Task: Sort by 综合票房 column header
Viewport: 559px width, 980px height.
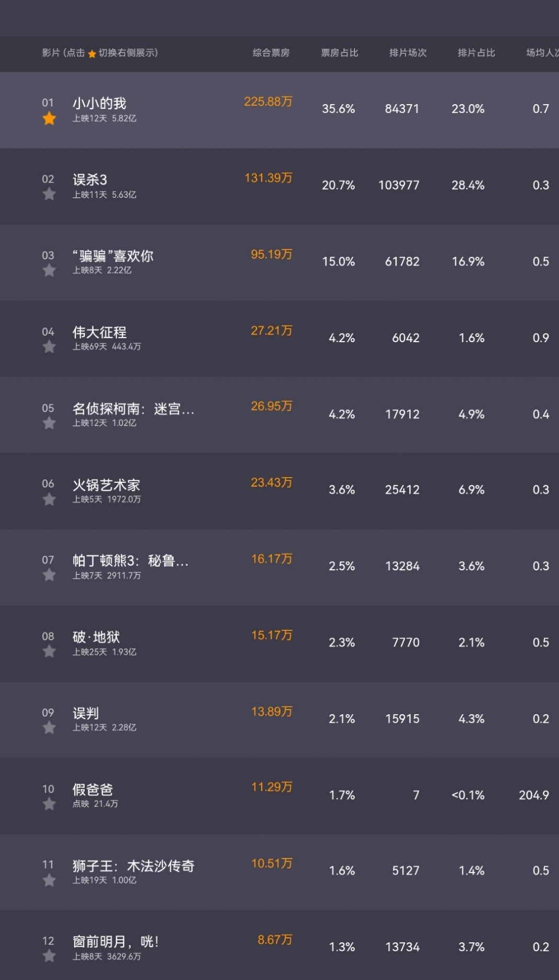Action: [x=271, y=53]
